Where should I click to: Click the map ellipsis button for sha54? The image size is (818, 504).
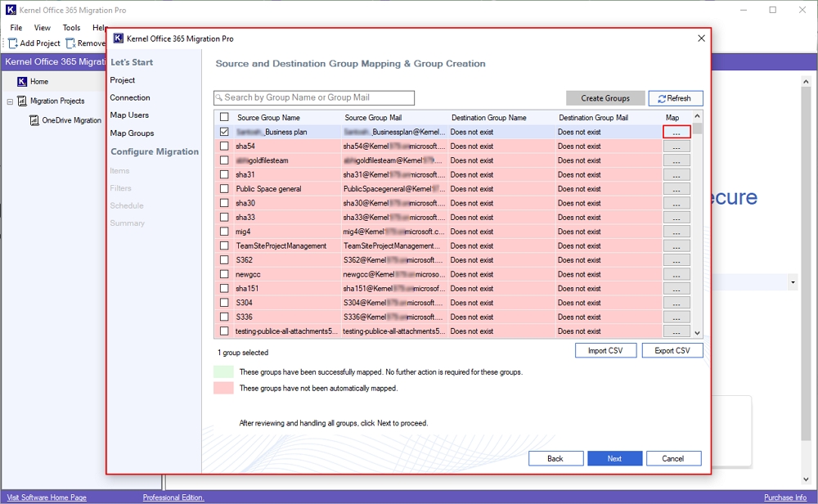point(676,146)
